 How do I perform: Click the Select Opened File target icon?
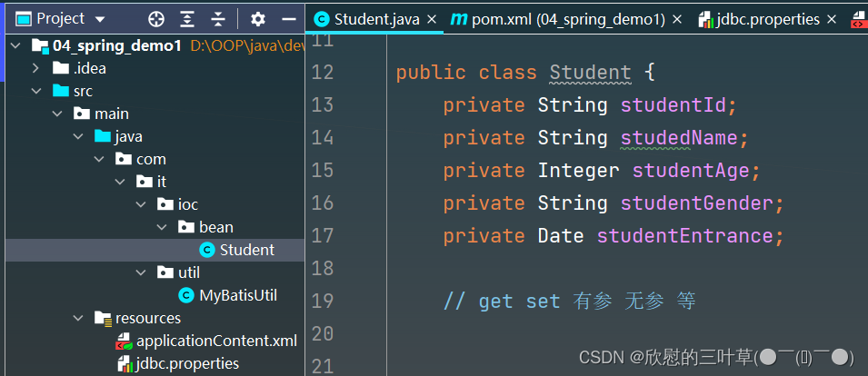156,18
